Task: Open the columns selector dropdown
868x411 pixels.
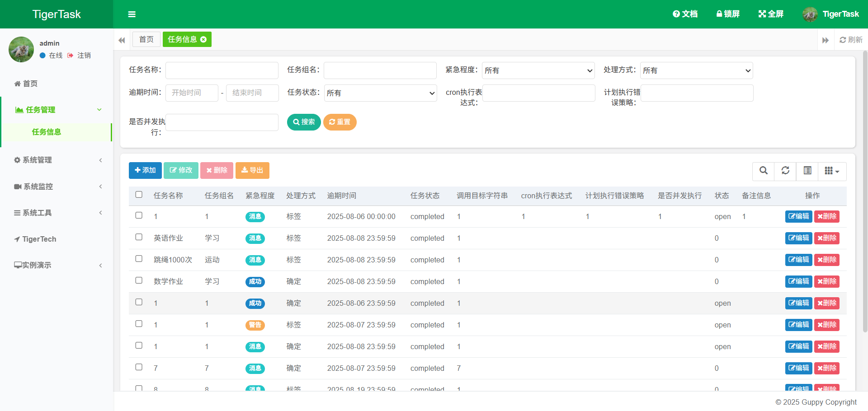Action: point(832,171)
